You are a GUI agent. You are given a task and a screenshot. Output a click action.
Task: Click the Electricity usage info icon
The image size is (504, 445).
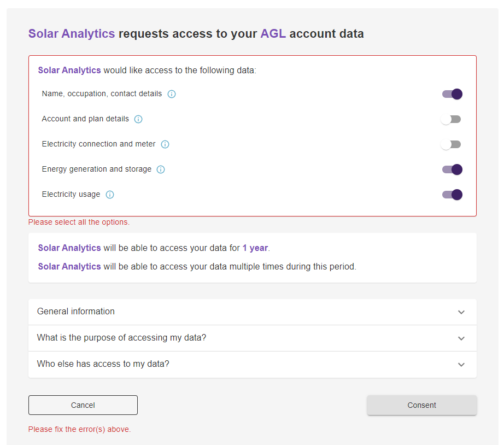point(110,195)
